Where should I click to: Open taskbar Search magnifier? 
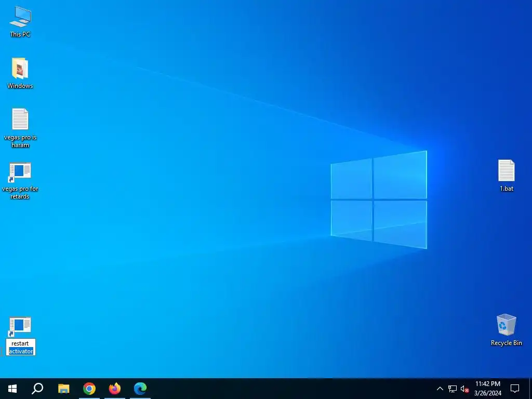tap(37, 389)
